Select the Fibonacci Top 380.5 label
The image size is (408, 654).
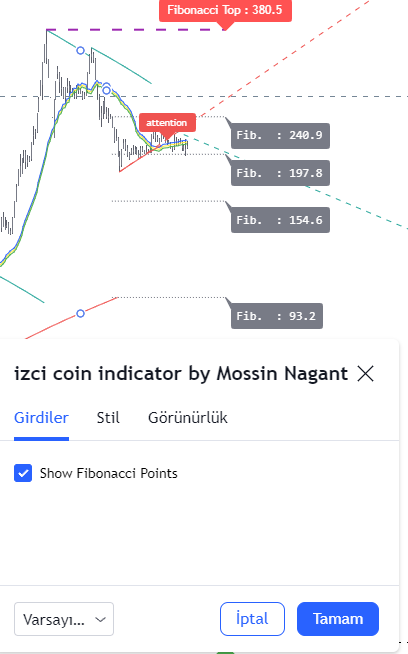click(225, 10)
